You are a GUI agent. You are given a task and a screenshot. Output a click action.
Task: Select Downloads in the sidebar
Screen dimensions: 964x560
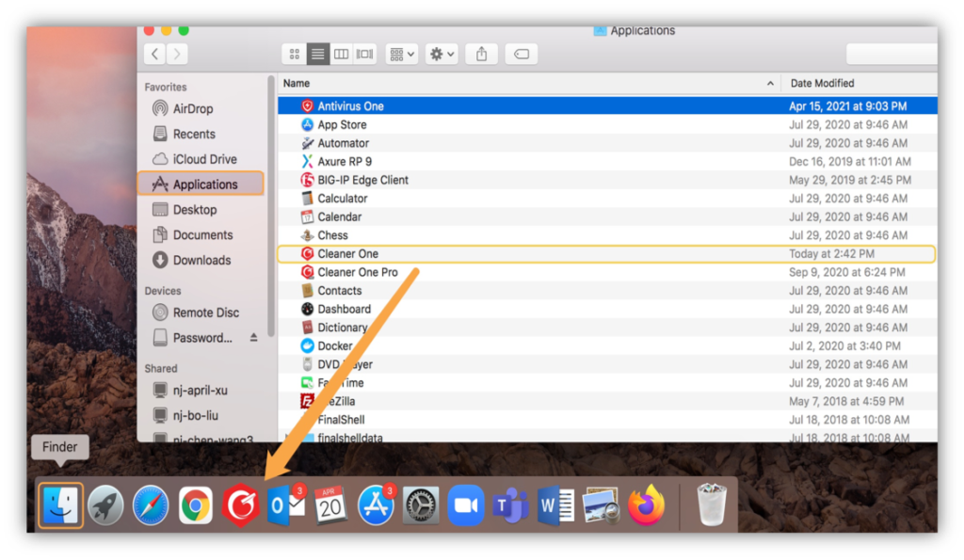(x=201, y=260)
